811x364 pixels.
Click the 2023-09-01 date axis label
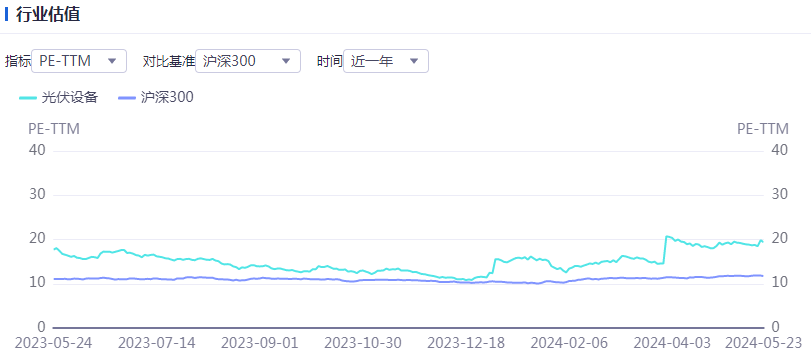point(260,343)
